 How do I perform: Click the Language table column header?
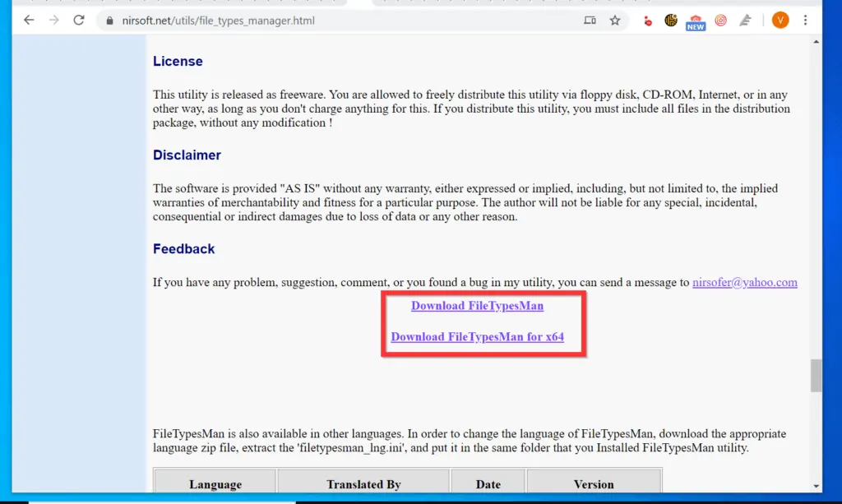215,484
